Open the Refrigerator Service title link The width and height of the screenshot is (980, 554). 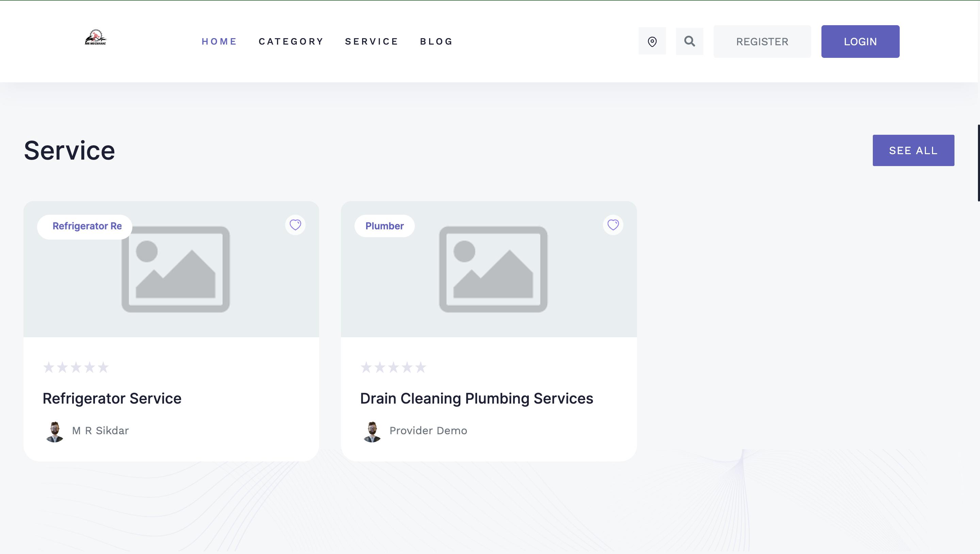pyautogui.click(x=112, y=398)
